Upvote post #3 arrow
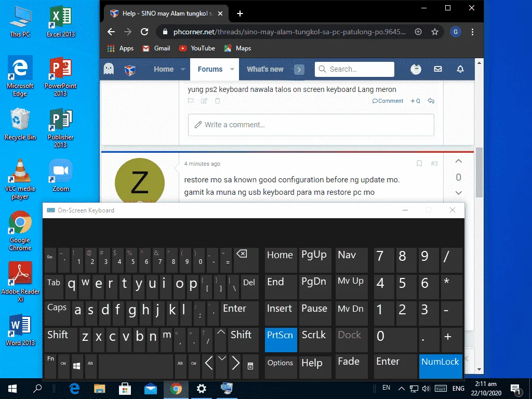532x399 pixels. click(x=458, y=161)
